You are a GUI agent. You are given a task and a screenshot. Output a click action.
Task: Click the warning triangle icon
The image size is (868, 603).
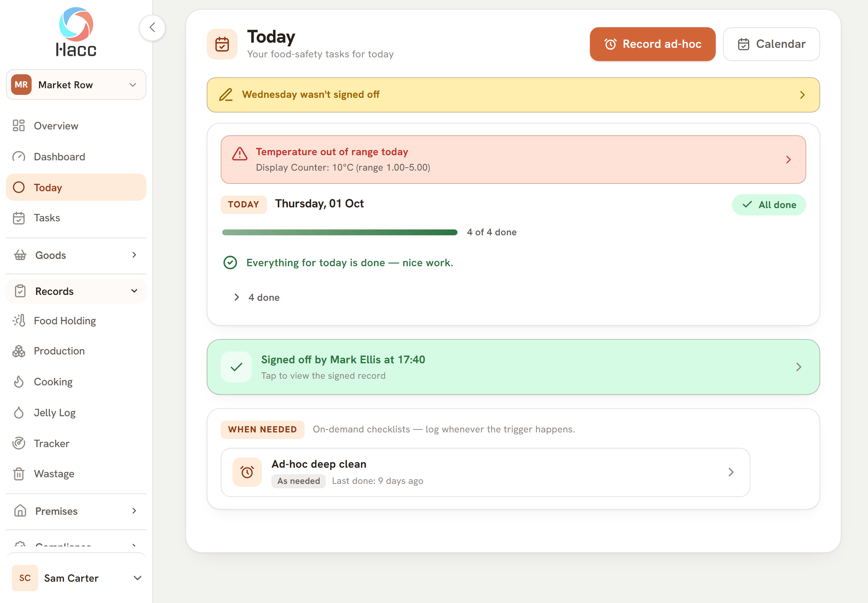point(239,154)
